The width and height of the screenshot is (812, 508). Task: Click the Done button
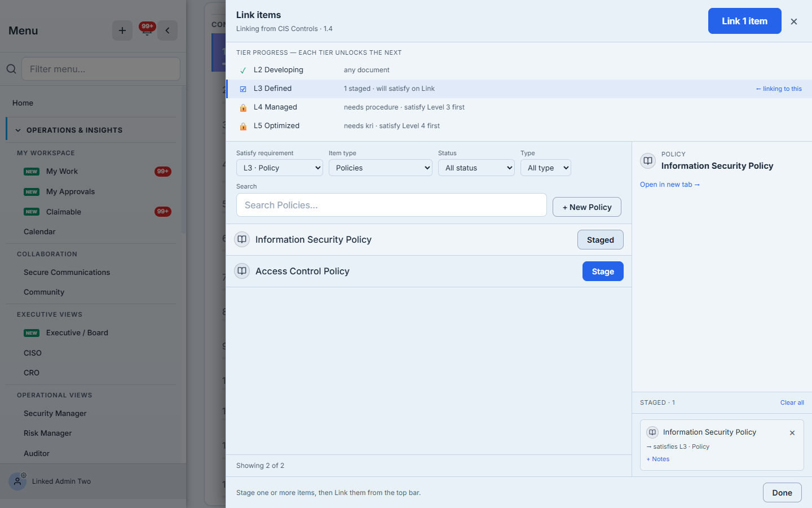[782, 493]
